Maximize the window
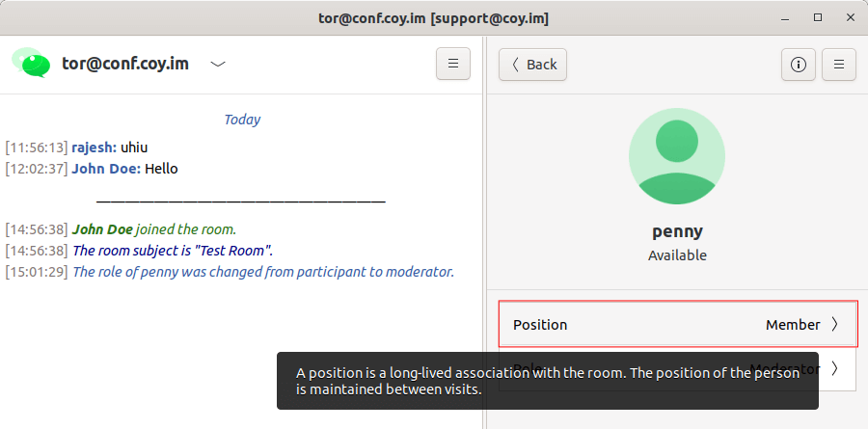The height and width of the screenshot is (429, 868). [818, 17]
